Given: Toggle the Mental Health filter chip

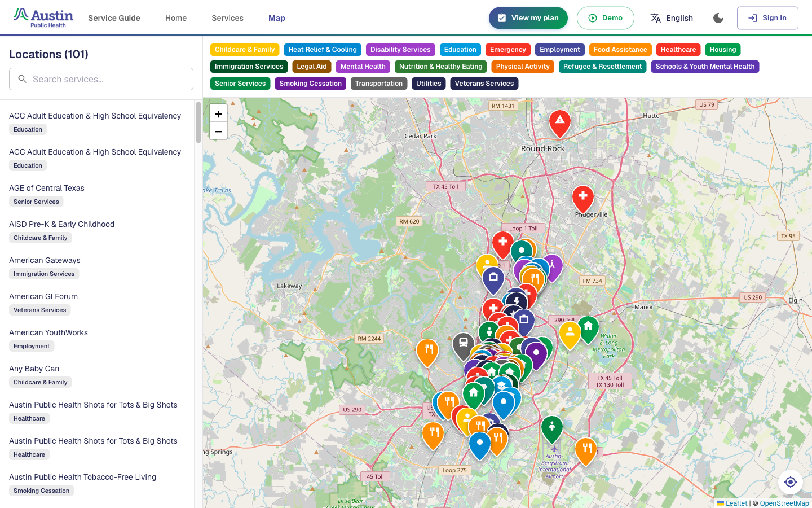Looking at the screenshot, I should pyautogui.click(x=363, y=67).
